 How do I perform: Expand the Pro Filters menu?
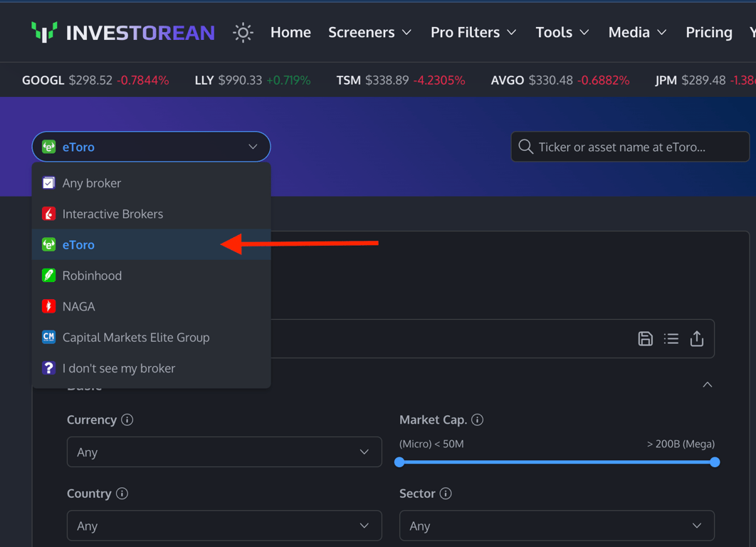coord(473,32)
